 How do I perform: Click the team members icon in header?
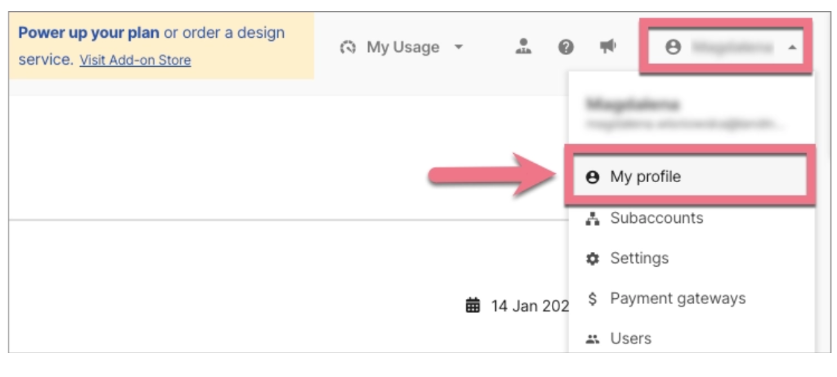click(x=523, y=47)
